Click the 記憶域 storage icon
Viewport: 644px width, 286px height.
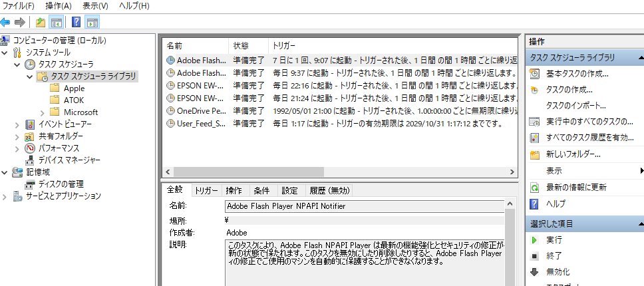[17, 172]
